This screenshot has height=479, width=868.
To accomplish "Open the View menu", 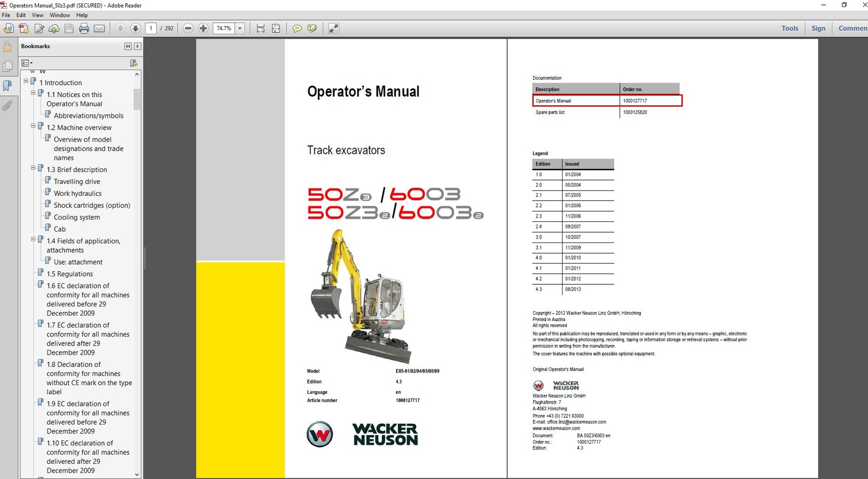I will click(37, 15).
